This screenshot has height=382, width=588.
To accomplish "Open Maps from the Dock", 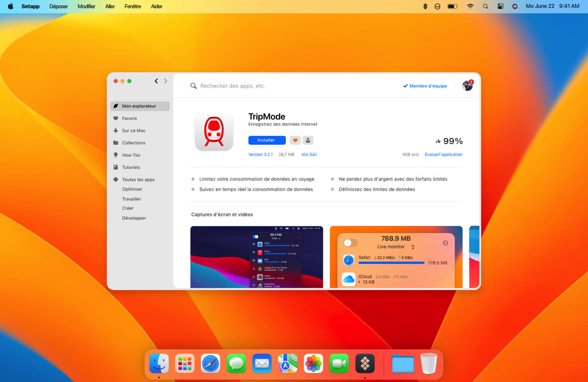I will point(288,363).
